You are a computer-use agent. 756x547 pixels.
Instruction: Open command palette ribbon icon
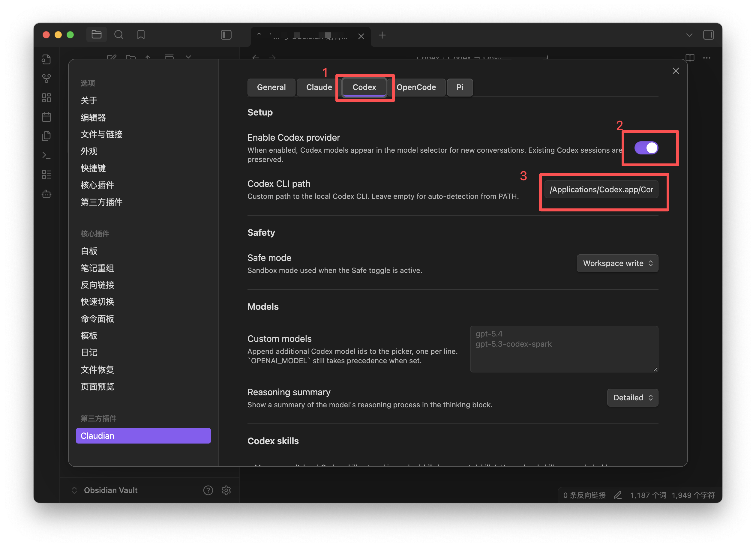click(46, 155)
